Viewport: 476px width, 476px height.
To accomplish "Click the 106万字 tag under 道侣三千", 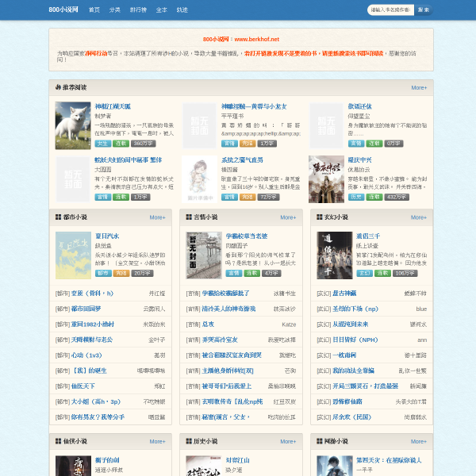I will click(405, 273).
